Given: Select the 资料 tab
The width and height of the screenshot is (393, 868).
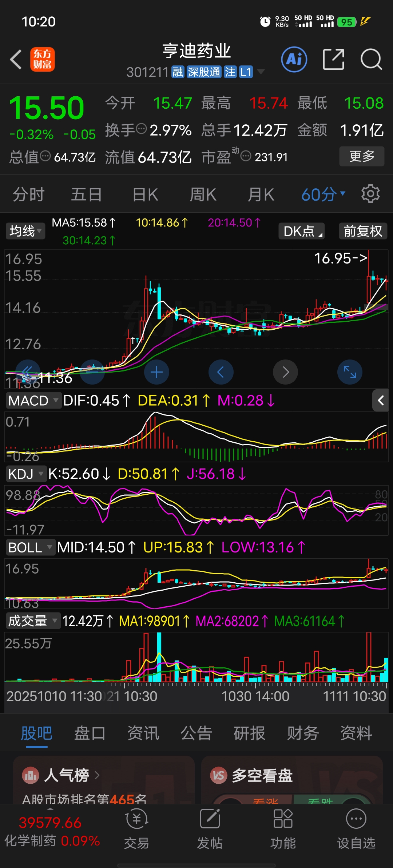Looking at the screenshot, I should [356, 733].
